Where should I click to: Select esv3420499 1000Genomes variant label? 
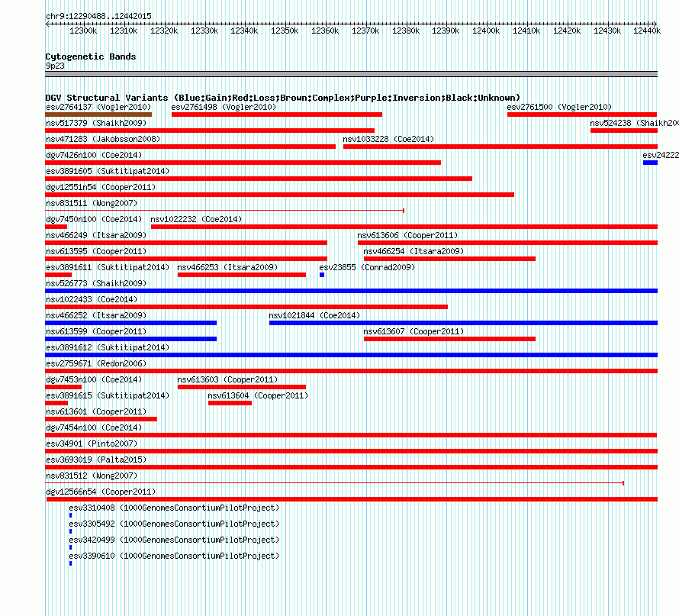[x=174, y=540]
